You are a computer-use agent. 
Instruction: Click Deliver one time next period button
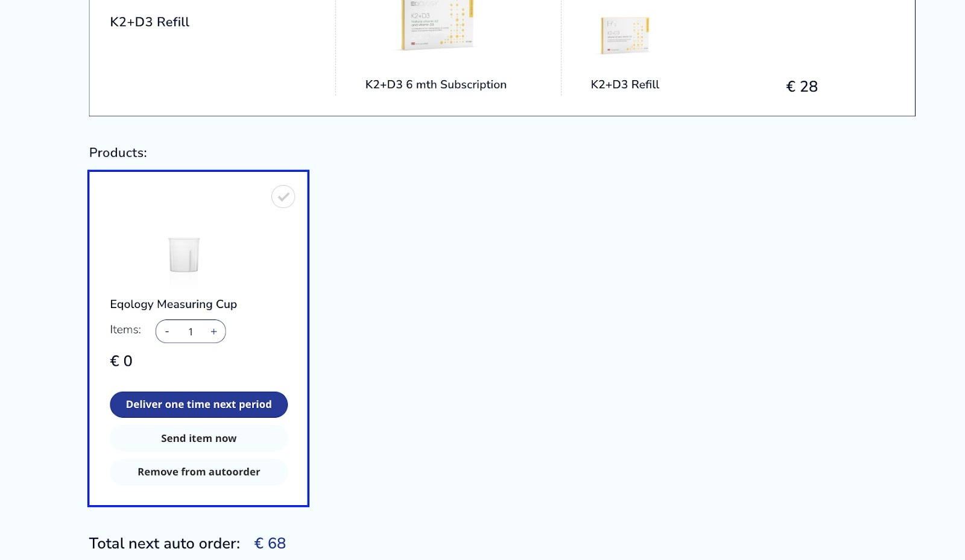coord(198,404)
